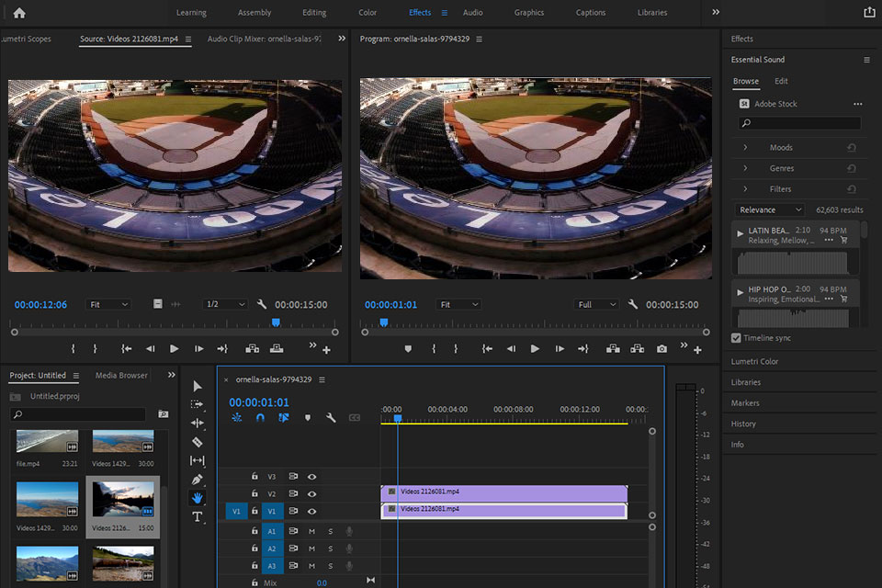
Task: Expand the Moods category
Action: [745, 148]
